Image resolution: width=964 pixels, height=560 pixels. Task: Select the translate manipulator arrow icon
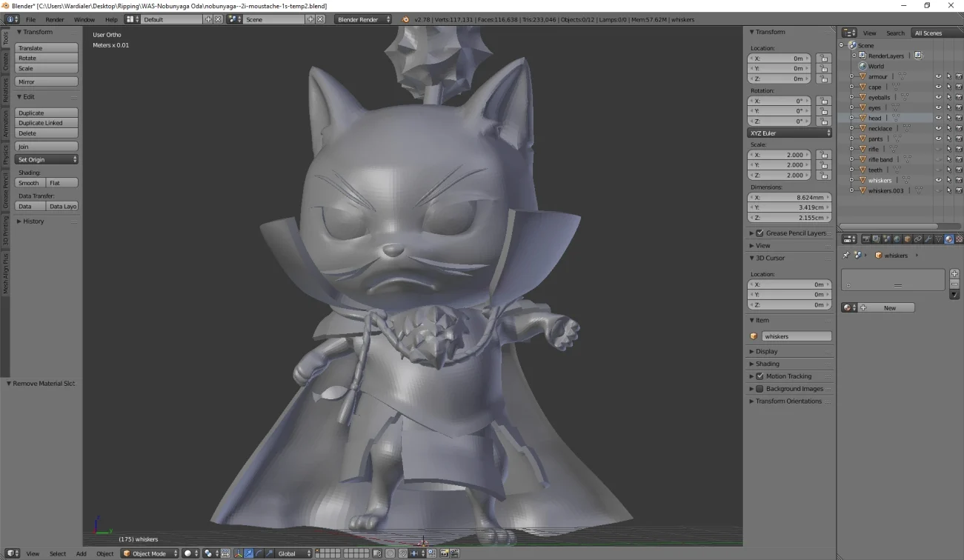[x=248, y=553]
